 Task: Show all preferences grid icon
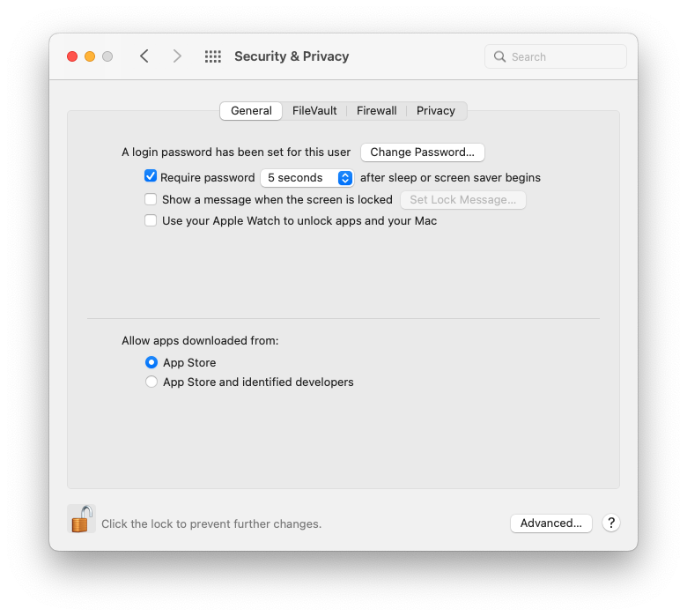(x=212, y=56)
